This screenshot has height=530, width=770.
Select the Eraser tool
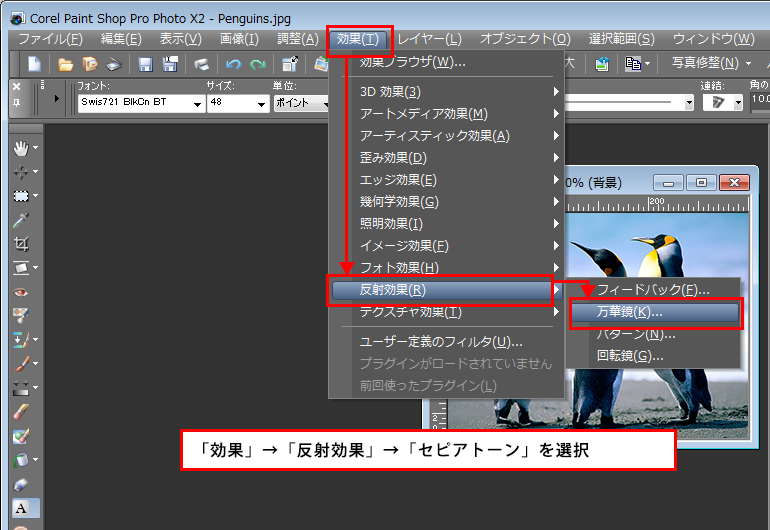(x=21, y=412)
